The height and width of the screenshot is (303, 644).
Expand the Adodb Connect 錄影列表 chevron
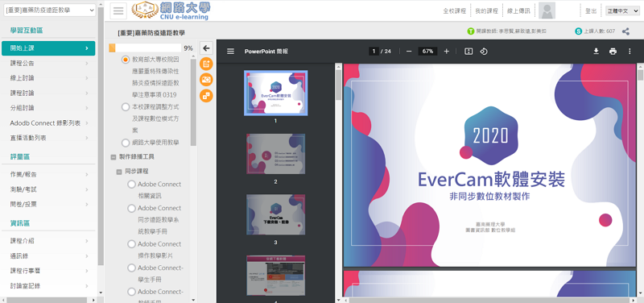87,123
